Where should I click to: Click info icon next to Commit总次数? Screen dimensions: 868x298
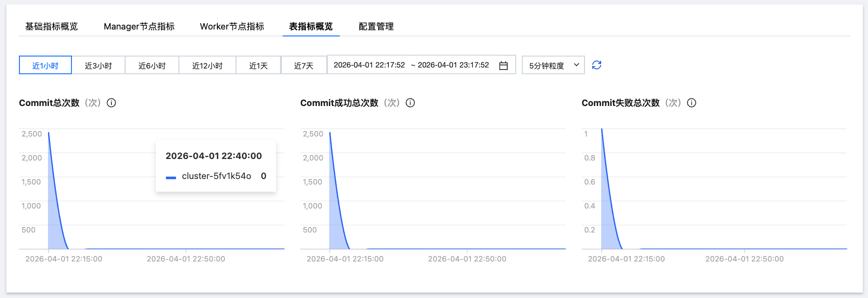111,103
